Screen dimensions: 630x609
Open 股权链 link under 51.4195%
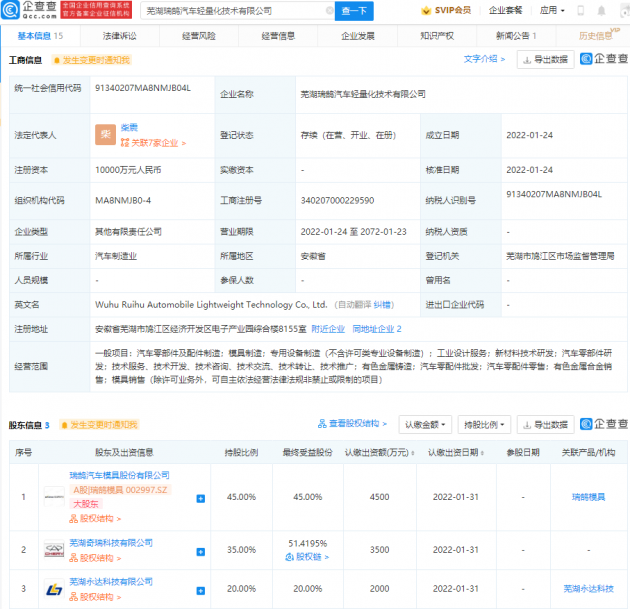pyautogui.click(x=307, y=557)
